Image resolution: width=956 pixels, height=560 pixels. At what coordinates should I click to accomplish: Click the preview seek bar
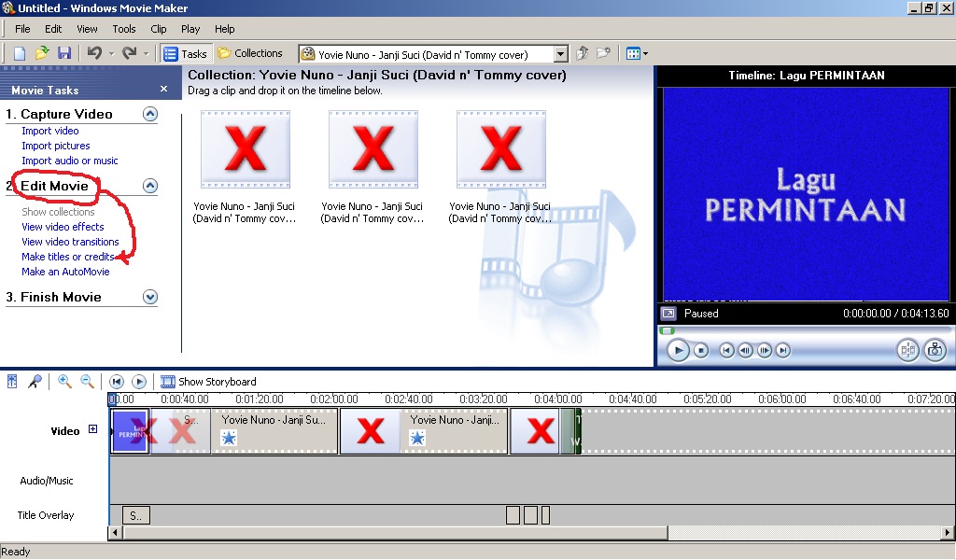[806, 331]
